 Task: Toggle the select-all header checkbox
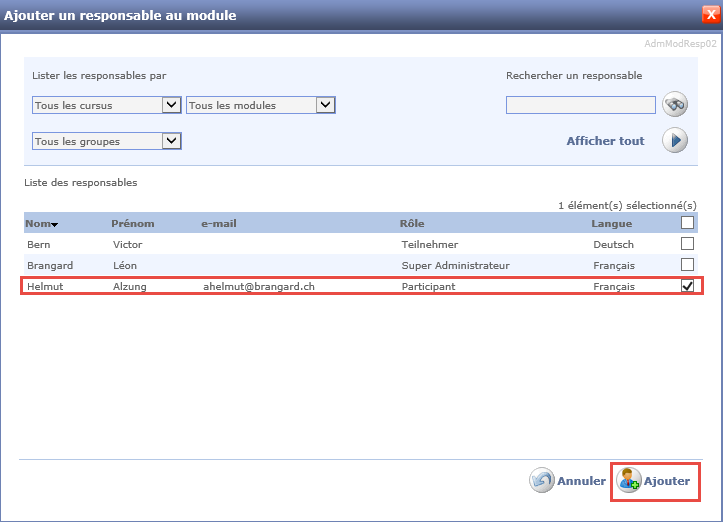pos(687,223)
